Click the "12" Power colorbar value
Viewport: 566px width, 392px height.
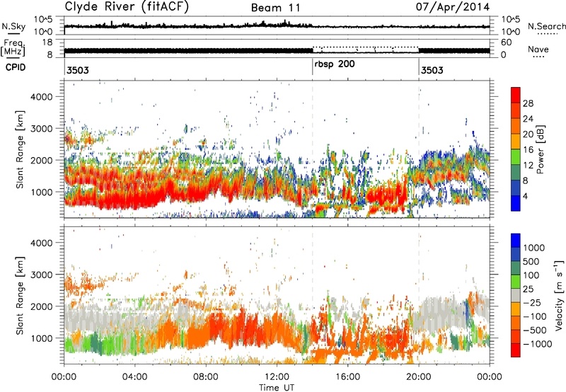pos(528,166)
